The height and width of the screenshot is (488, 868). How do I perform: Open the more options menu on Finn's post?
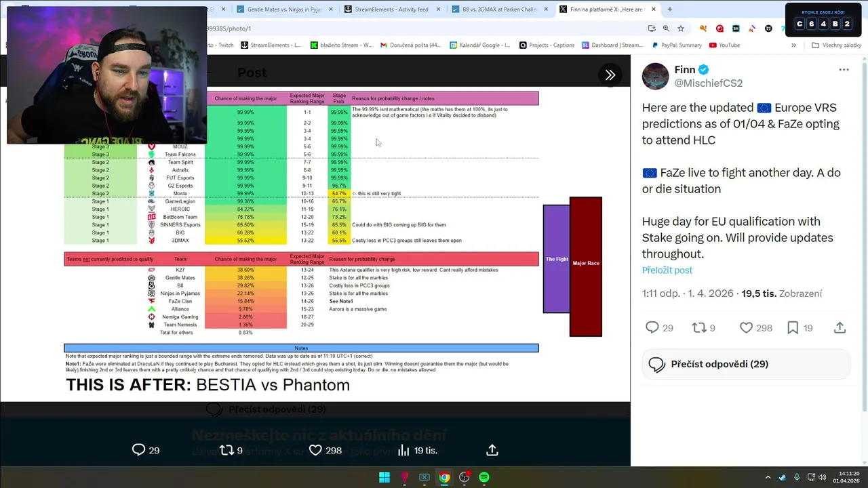[x=844, y=70]
